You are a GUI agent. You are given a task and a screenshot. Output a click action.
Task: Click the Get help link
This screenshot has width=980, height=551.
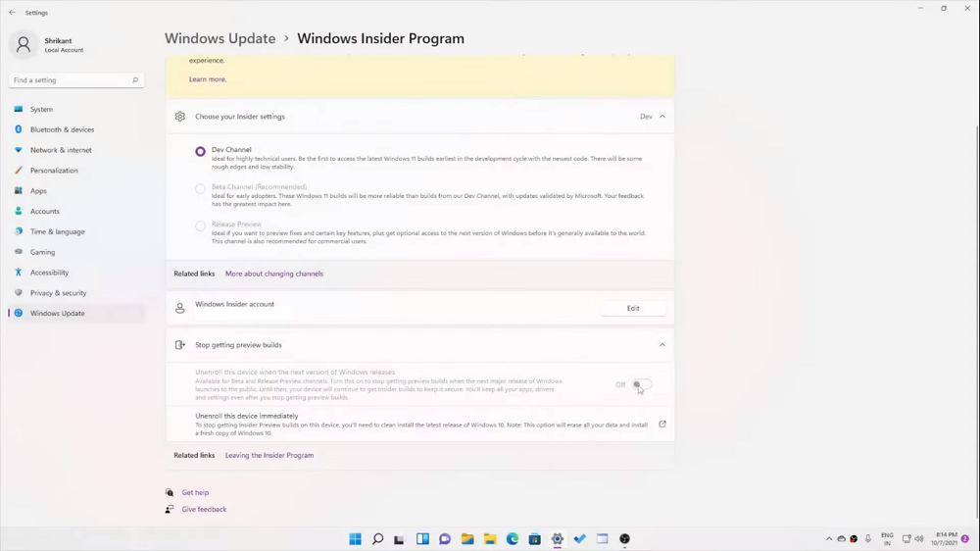[195, 493]
